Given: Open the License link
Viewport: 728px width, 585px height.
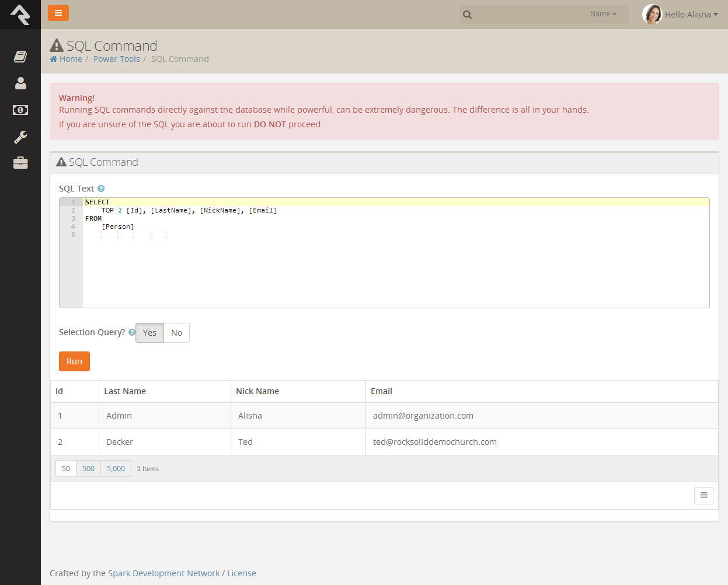Looking at the screenshot, I should tap(242, 573).
